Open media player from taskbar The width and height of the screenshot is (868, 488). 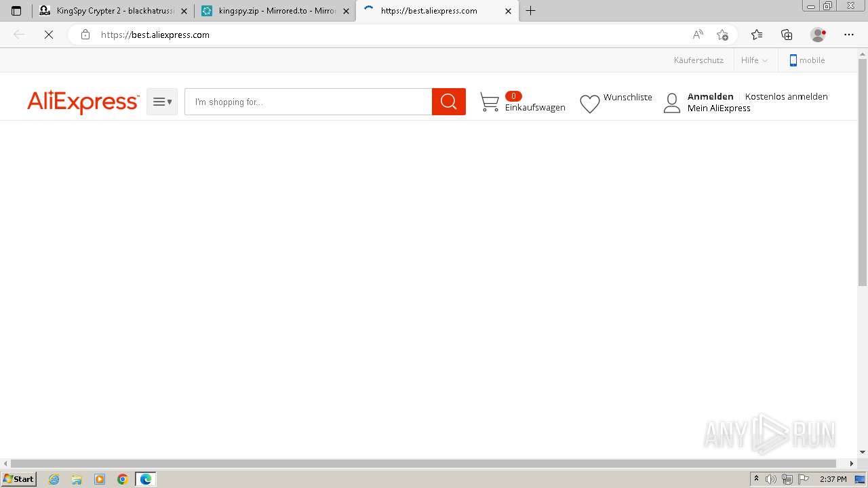tap(100, 479)
